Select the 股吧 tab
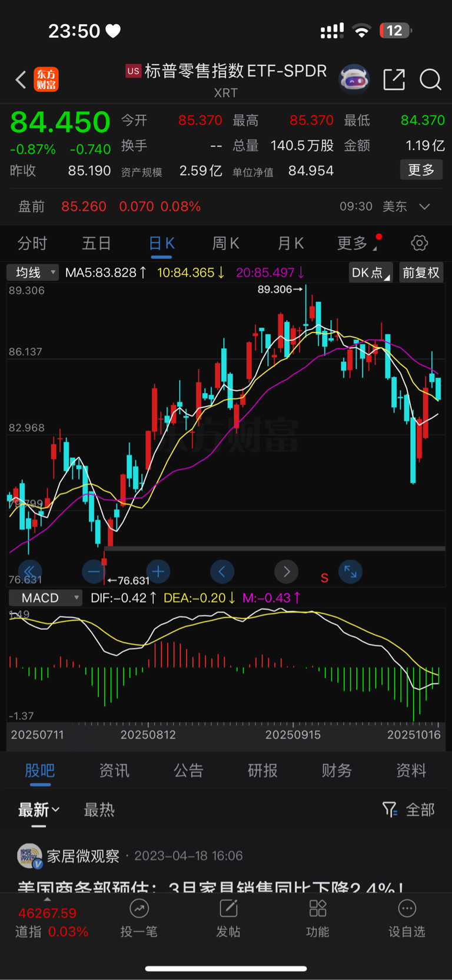The image size is (452, 980). point(40,770)
